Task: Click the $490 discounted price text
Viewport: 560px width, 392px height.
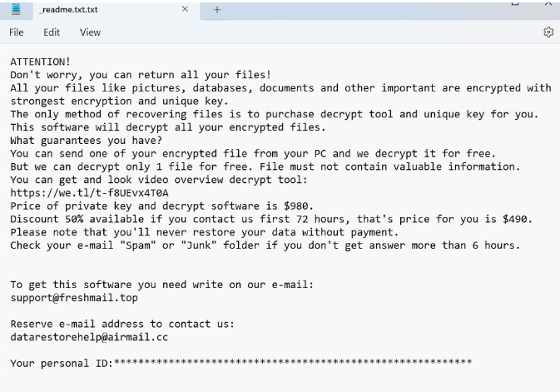Action: point(518,220)
